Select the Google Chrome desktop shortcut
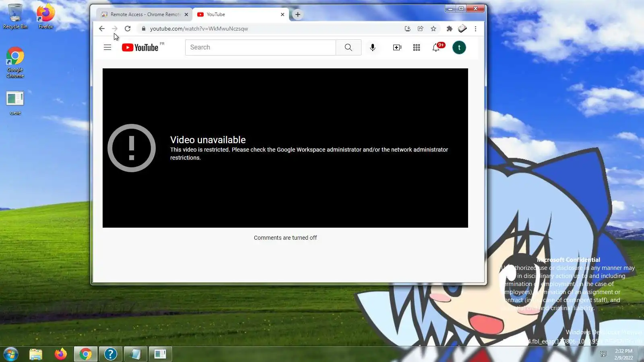The width and height of the screenshot is (644, 362). [x=15, y=63]
